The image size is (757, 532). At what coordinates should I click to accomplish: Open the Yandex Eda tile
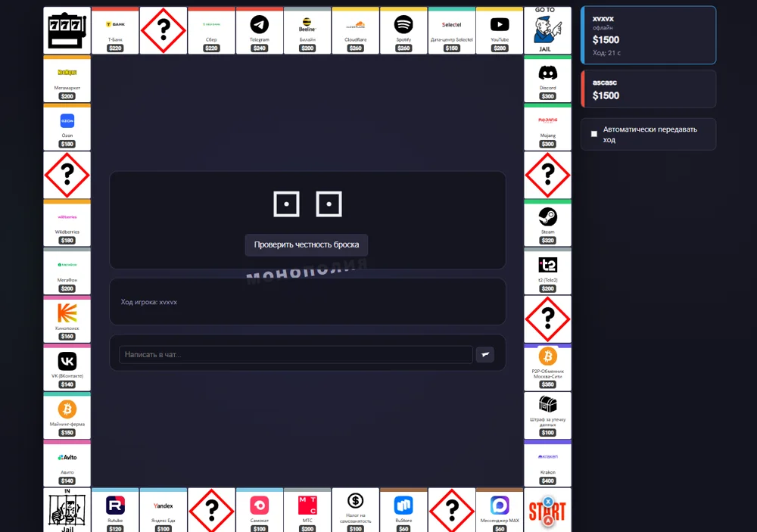164,510
